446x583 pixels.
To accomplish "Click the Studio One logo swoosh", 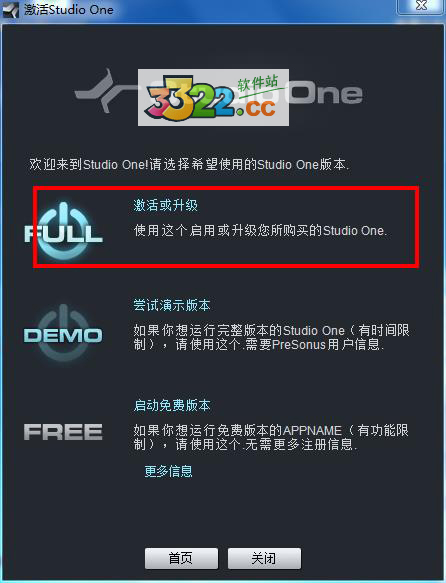I will (102, 90).
